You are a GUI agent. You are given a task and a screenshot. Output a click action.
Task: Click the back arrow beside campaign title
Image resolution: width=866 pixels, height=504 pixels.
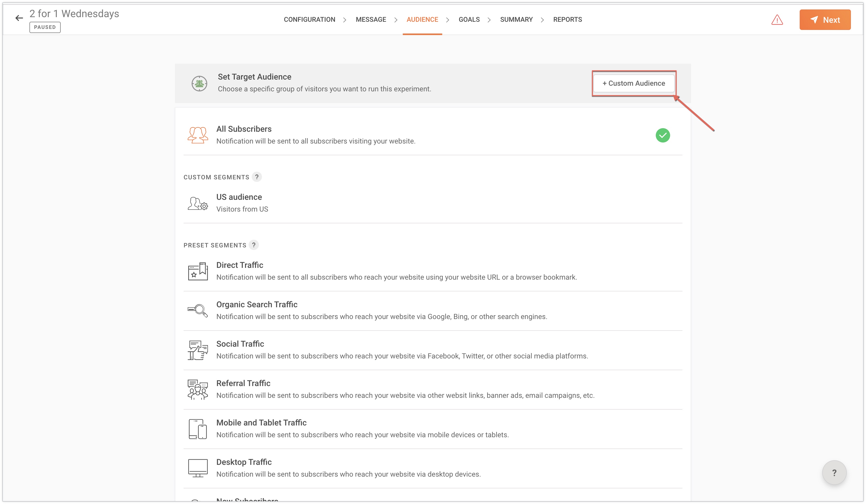19,18
